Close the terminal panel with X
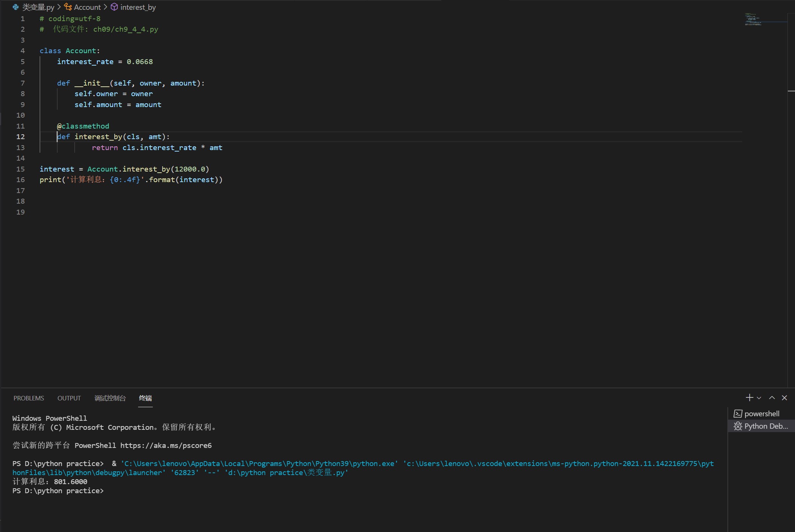Viewport: 795px width, 532px height. pos(784,398)
